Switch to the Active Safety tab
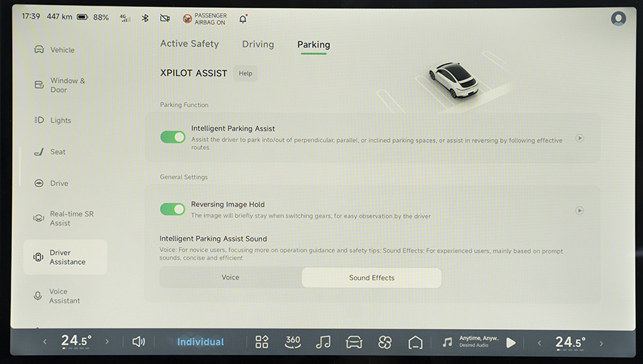The height and width of the screenshot is (364, 643). 189,44
